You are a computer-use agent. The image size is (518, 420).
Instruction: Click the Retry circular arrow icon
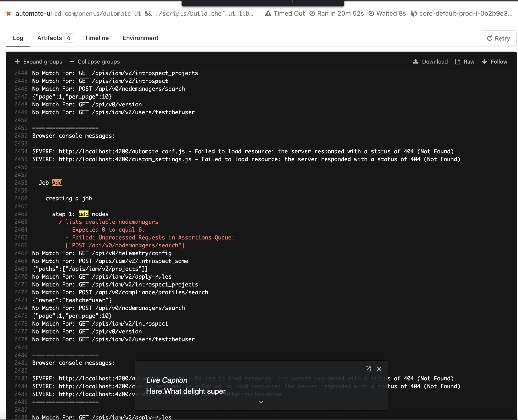coord(489,38)
